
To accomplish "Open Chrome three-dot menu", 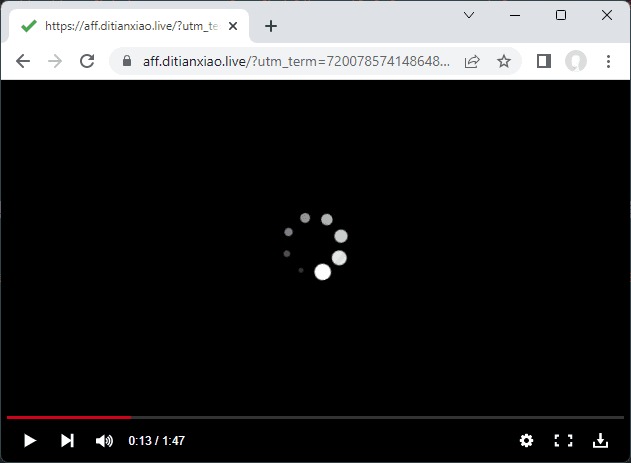I will 609,61.
